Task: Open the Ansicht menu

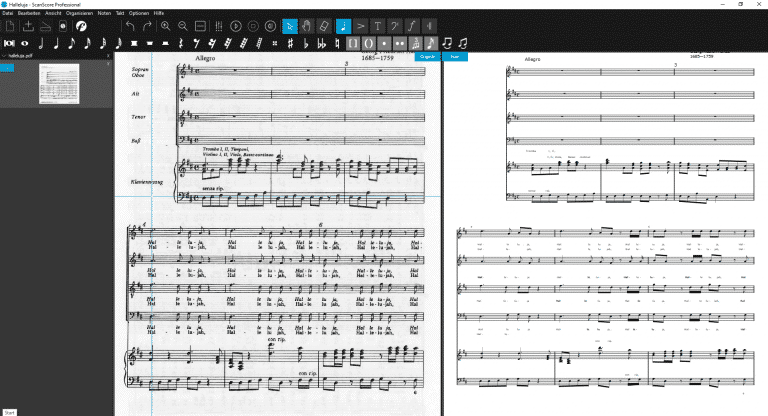Action: coord(53,13)
